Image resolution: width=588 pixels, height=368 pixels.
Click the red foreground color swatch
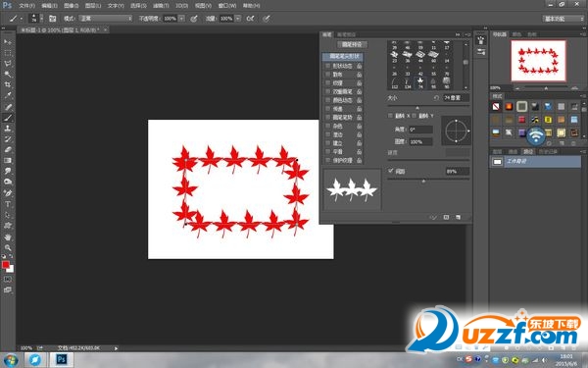[6, 265]
